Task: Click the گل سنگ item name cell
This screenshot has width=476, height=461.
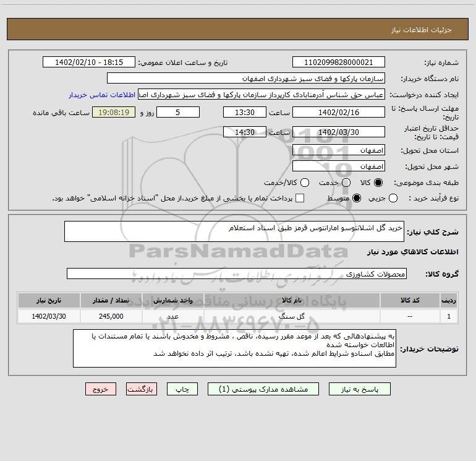Action: (x=292, y=316)
